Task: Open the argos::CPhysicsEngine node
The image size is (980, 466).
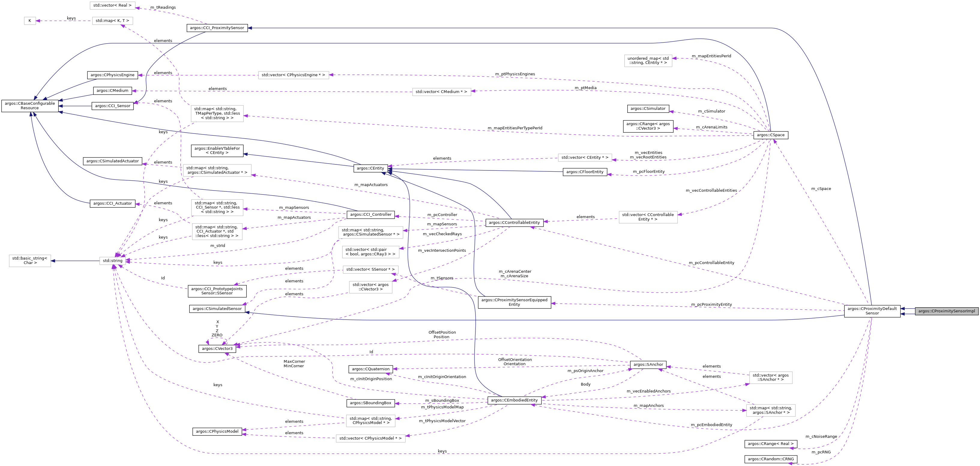Action: point(112,75)
